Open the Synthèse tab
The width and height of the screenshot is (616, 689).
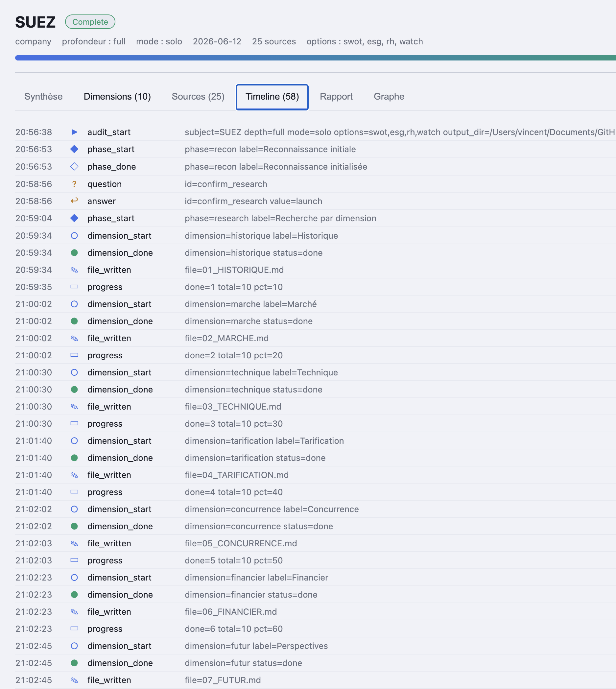click(x=43, y=97)
